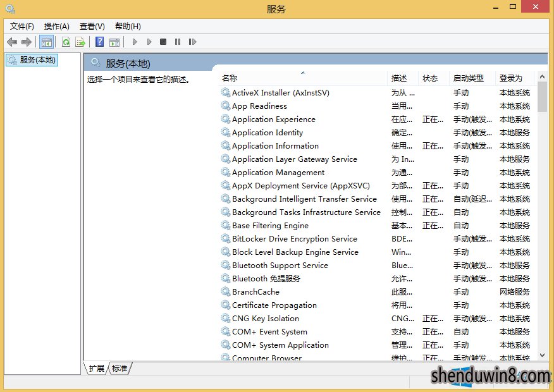The height and width of the screenshot is (392, 554).
Task: Click gear icon beside App Readiness
Action: (226, 106)
